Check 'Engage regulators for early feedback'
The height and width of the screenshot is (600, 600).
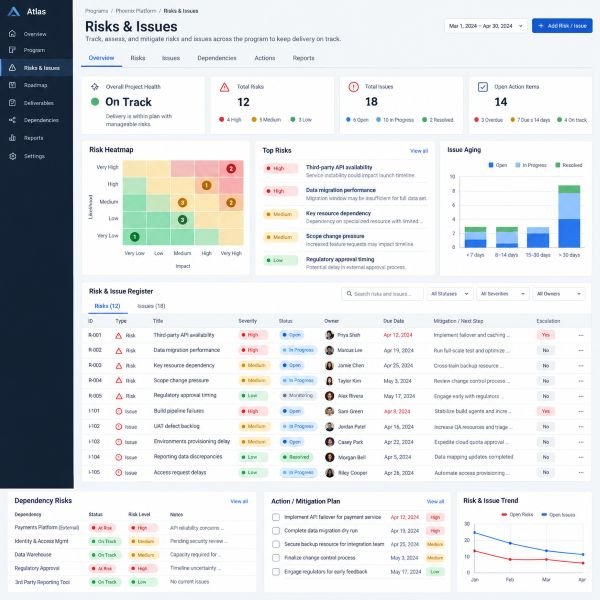[x=276, y=572]
